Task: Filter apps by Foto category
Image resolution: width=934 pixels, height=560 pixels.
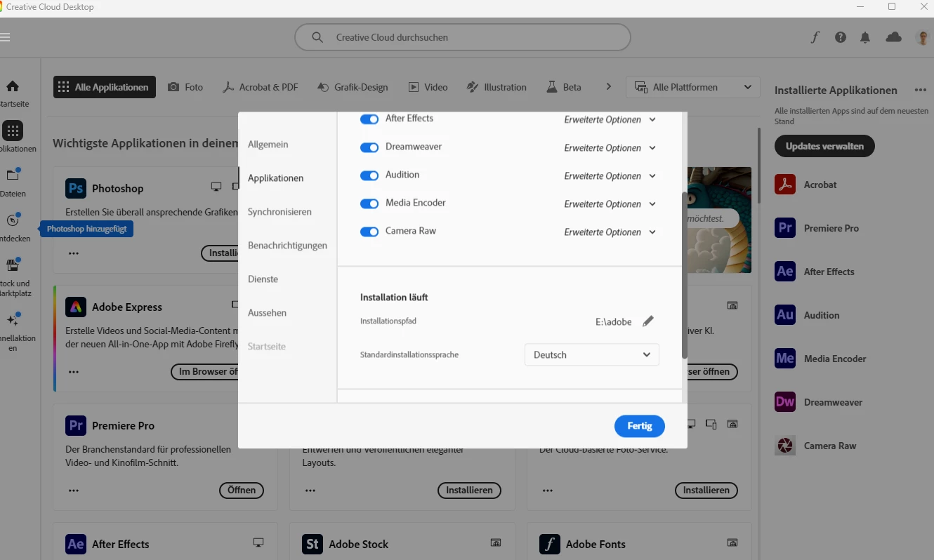Action: pyautogui.click(x=185, y=87)
